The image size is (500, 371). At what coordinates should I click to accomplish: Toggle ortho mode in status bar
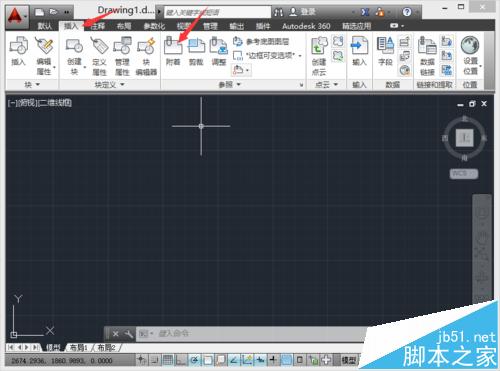(181, 360)
